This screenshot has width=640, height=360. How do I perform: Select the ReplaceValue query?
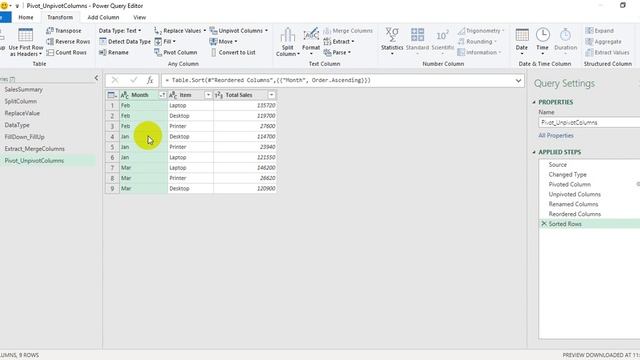click(22, 113)
